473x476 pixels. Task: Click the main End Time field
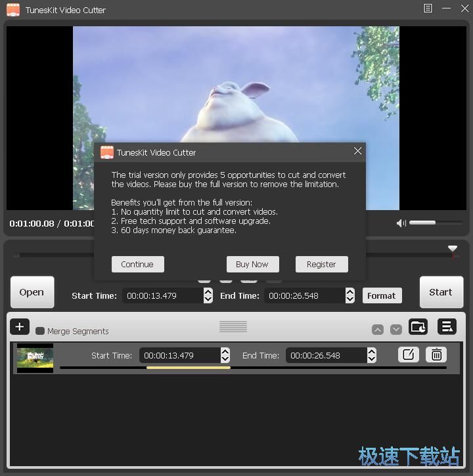pos(305,295)
